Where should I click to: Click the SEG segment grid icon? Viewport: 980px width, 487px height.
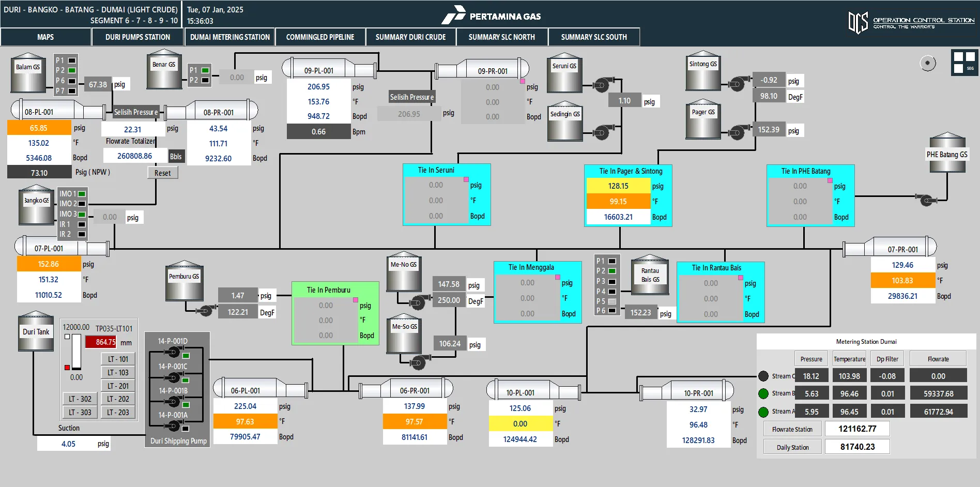[x=964, y=63]
